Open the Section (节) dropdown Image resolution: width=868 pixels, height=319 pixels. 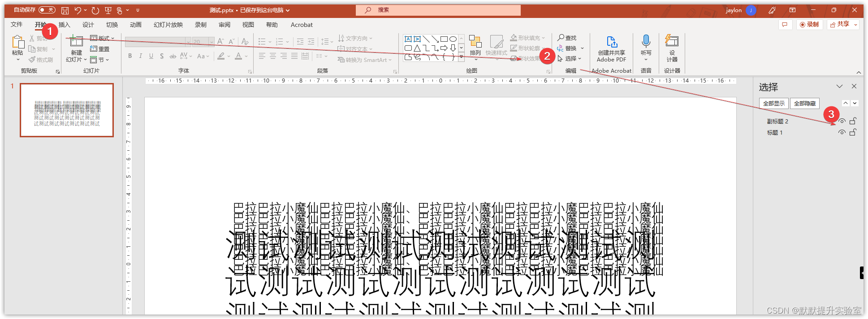point(99,60)
